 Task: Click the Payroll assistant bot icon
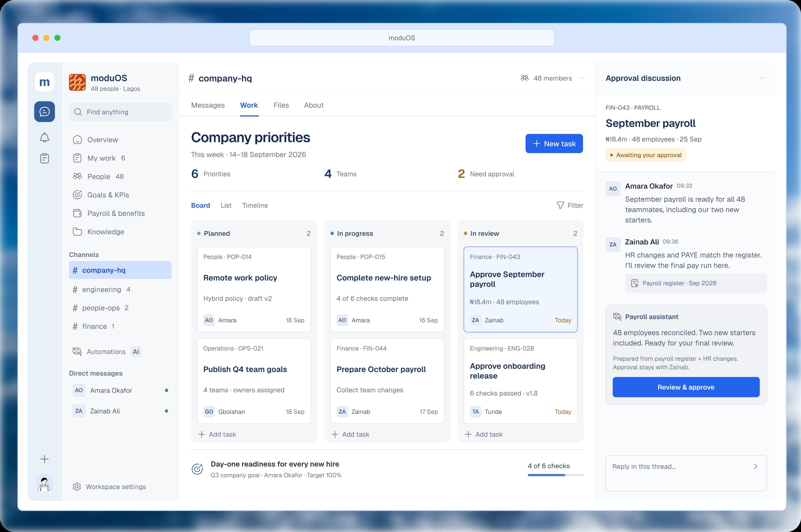617,317
